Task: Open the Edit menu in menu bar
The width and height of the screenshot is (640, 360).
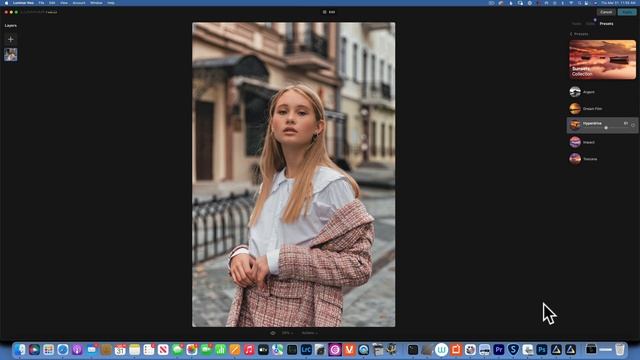Action: 52,3
